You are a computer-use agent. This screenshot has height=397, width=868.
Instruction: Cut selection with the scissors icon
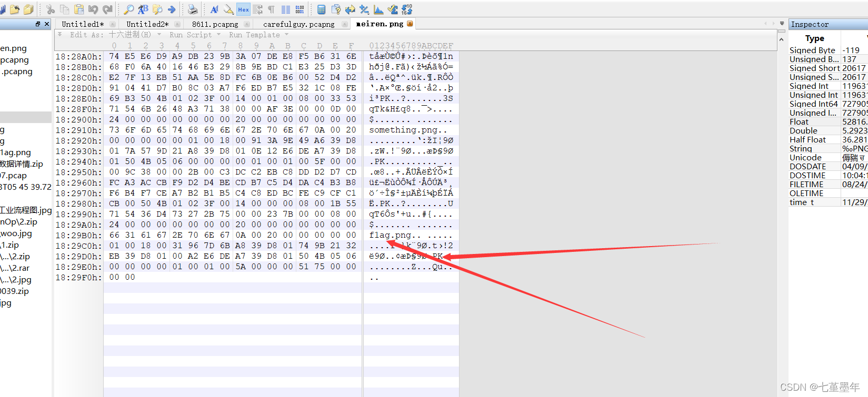(x=51, y=9)
